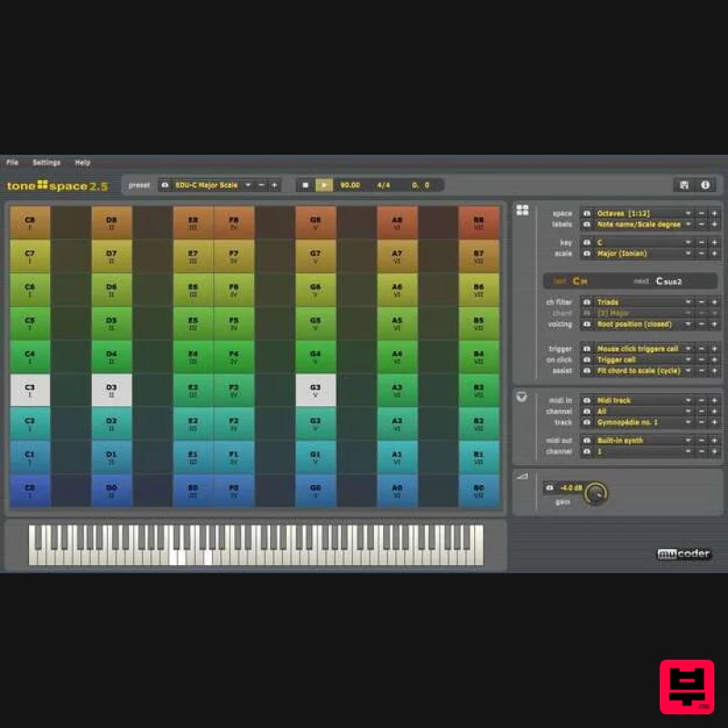
Task: Click the small icon beside the labels dropdown
Action: 587,224
